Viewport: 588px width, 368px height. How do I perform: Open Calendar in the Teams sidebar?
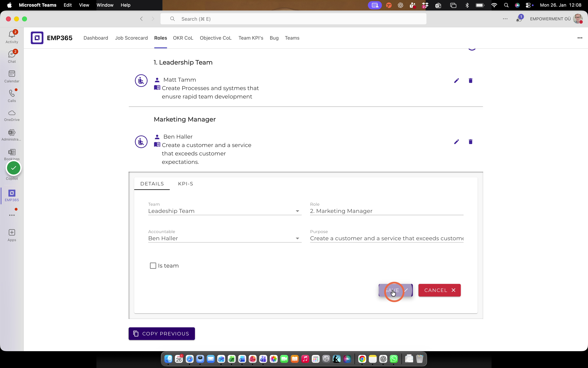pos(12,76)
